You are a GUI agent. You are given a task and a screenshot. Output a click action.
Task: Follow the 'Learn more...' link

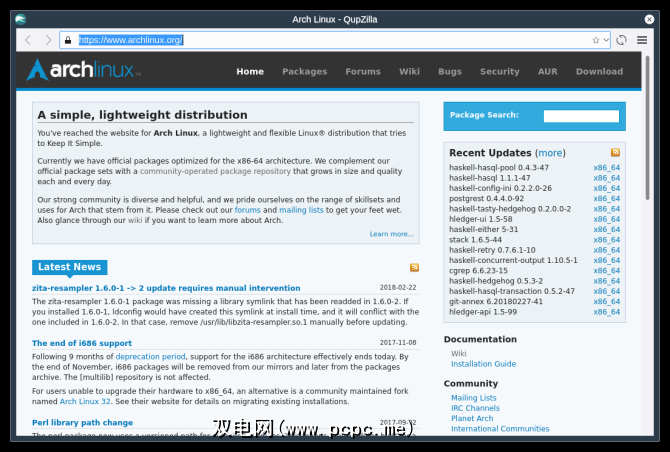tap(391, 234)
